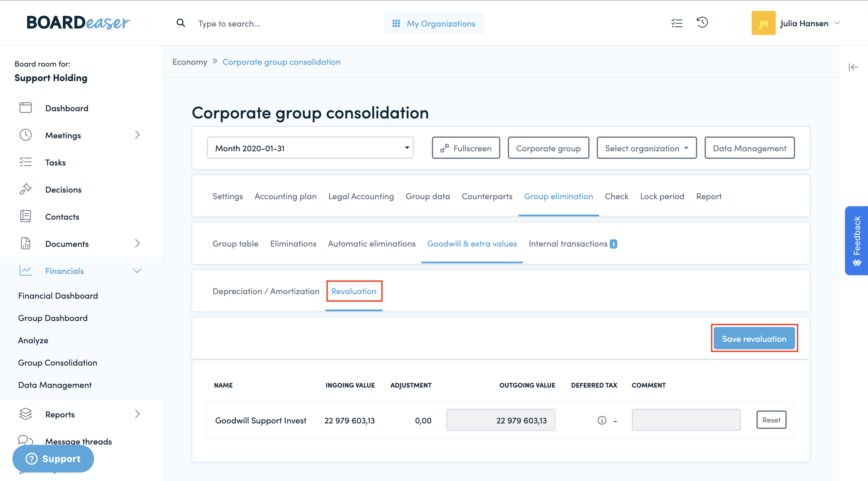Click the Save revaluation button
Screen dimensions: 868x481
(x=754, y=338)
